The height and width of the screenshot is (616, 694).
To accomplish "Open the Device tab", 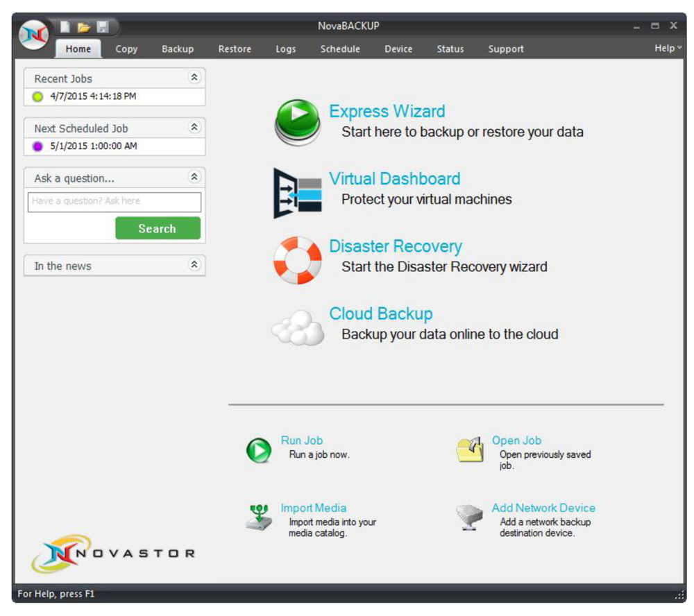I will (x=398, y=49).
